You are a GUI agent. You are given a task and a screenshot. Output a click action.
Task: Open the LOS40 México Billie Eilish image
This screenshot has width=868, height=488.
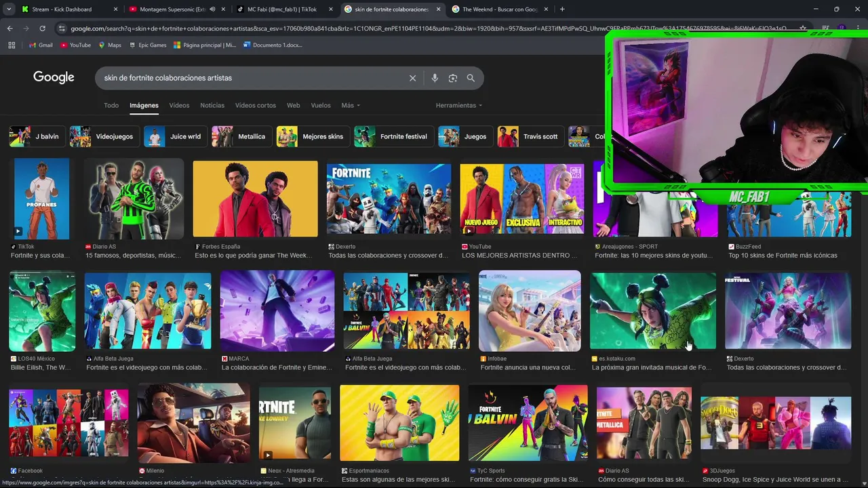tap(42, 311)
